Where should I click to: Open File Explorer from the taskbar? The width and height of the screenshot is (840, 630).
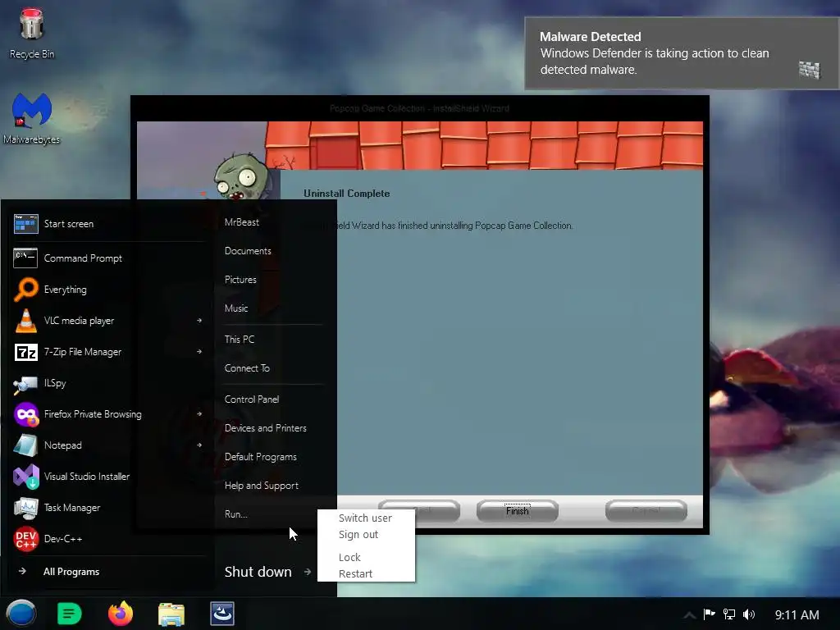tap(171, 614)
